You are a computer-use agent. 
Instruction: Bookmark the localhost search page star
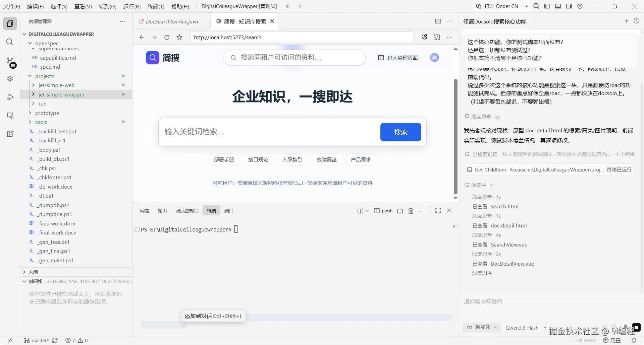coord(179,37)
